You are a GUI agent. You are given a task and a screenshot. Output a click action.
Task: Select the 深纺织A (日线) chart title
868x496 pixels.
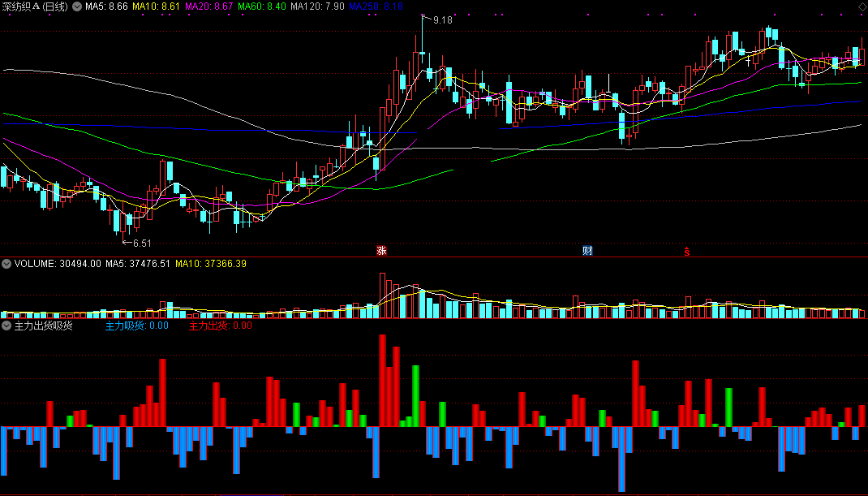[x=35, y=6]
